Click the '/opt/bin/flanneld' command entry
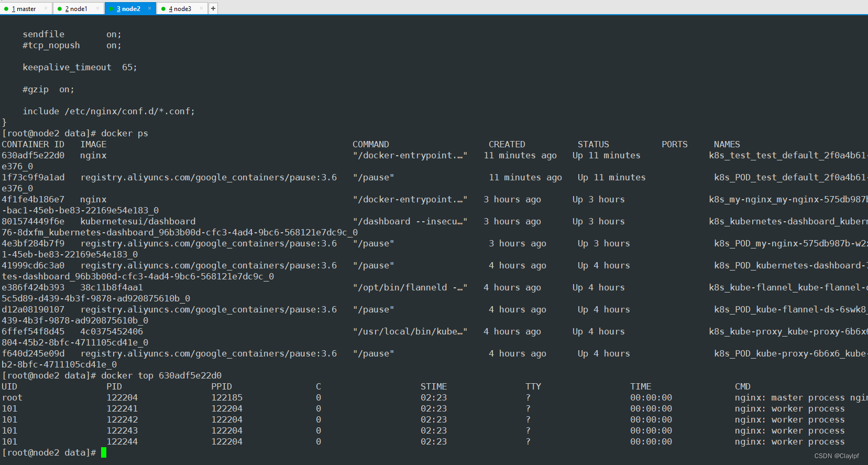The width and height of the screenshot is (868, 465). click(x=410, y=287)
